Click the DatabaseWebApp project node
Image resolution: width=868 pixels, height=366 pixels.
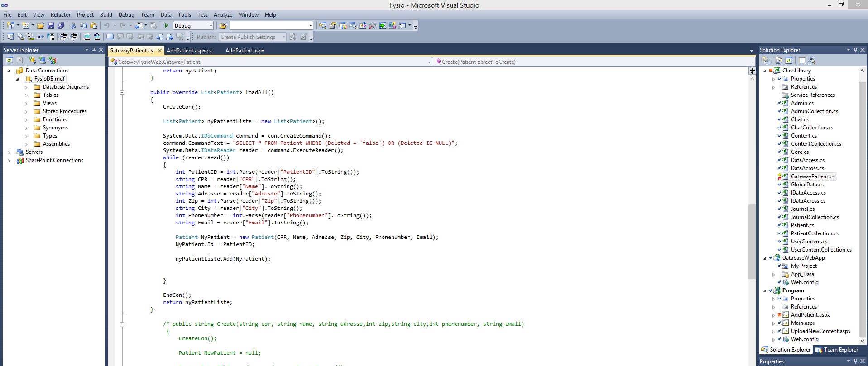tap(803, 258)
